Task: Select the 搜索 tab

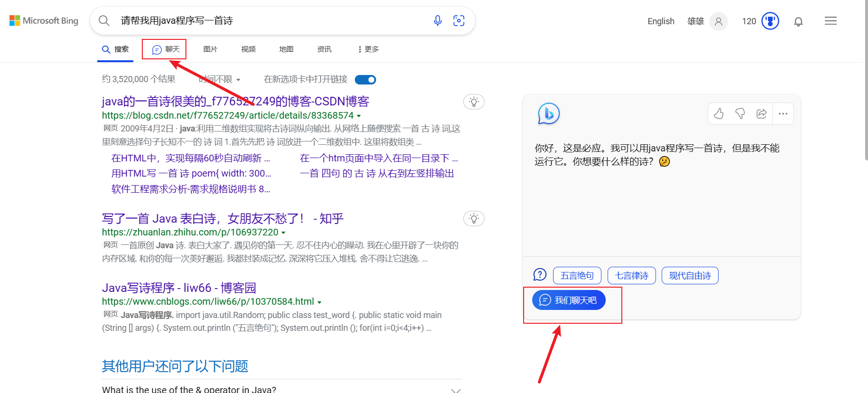Action: pyautogui.click(x=115, y=49)
